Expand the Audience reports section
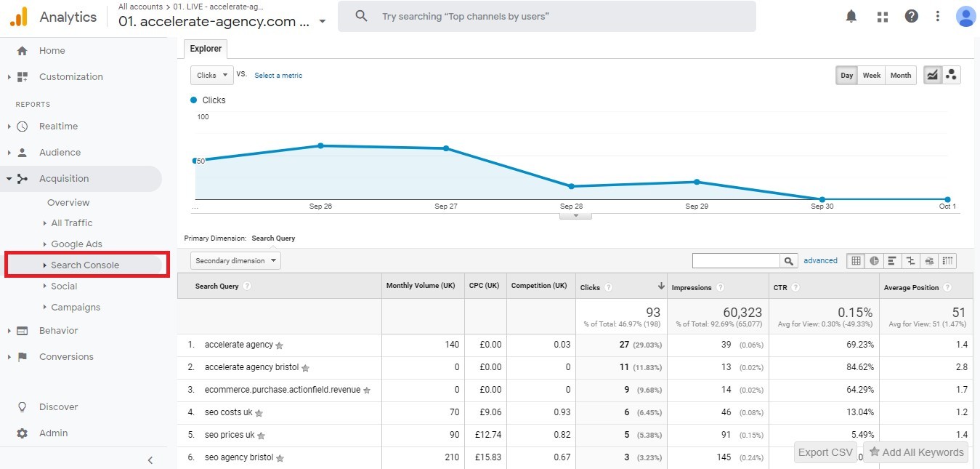Viewport: 980px width, 469px height. (9, 153)
